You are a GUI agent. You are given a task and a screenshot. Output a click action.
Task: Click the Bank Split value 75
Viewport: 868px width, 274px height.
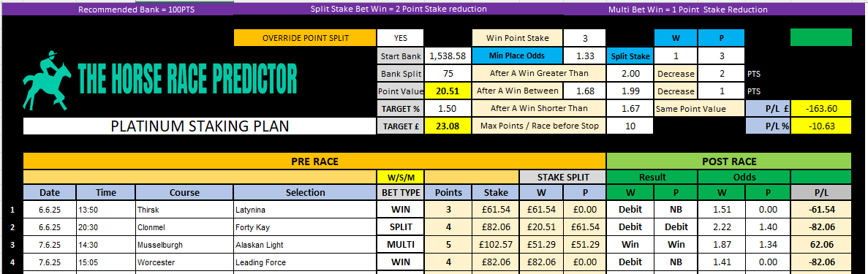coord(448,73)
